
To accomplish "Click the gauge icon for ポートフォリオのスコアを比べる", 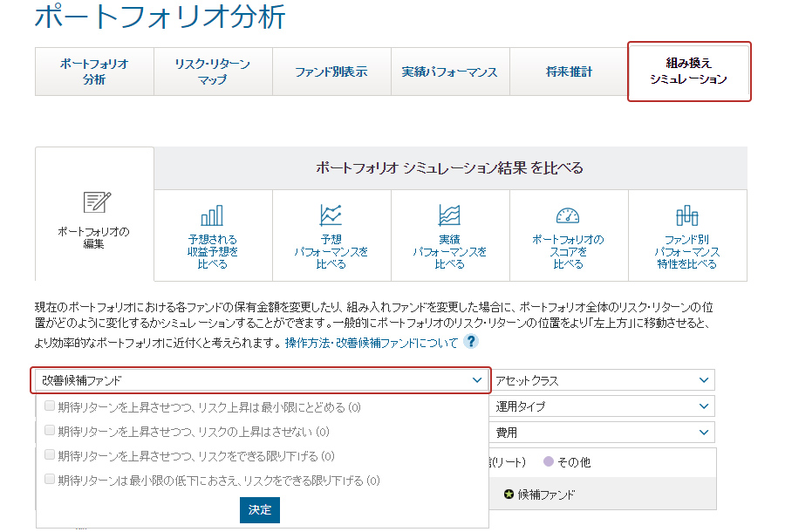I will coord(568,215).
